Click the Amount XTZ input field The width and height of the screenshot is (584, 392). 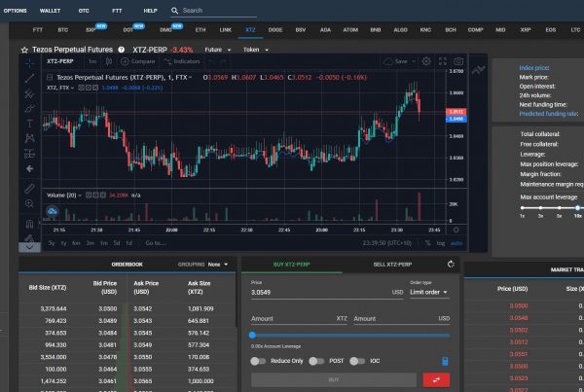pos(299,319)
